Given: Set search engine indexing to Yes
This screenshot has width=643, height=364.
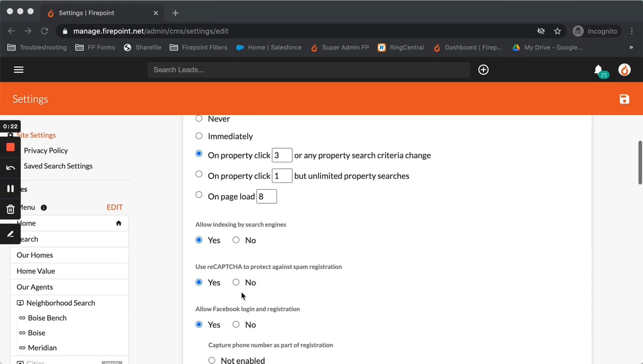Looking at the screenshot, I should (199, 240).
